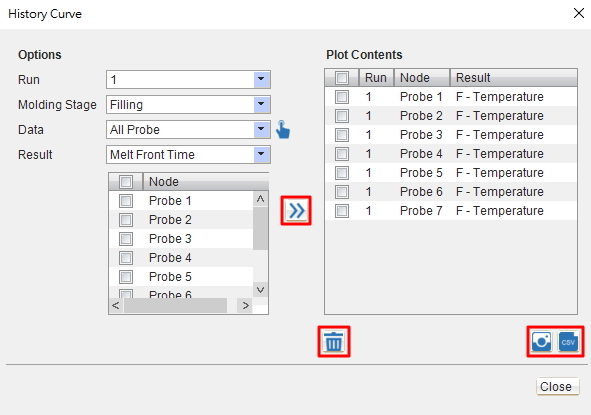The width and height of the screenshot is (591, 415).
Task: Toggle select-all checkbox in Plot Contents header
Action: click(x=342, y=78)
